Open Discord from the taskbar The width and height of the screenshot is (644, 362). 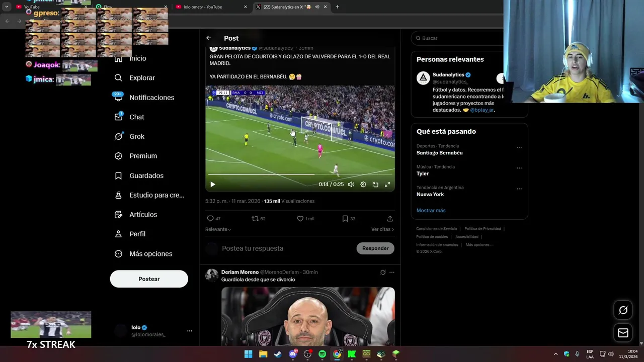(293, 354)
